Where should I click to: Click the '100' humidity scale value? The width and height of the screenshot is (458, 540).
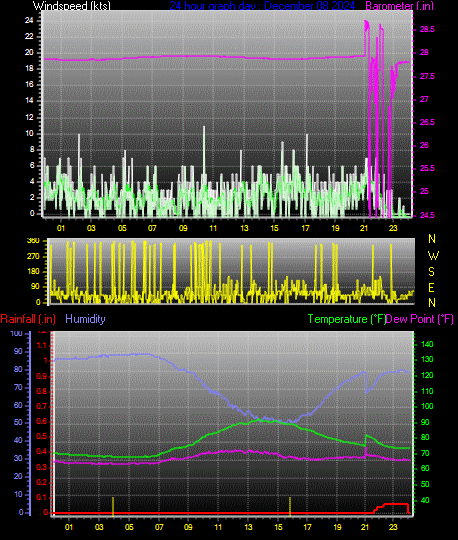click(17, 334)
